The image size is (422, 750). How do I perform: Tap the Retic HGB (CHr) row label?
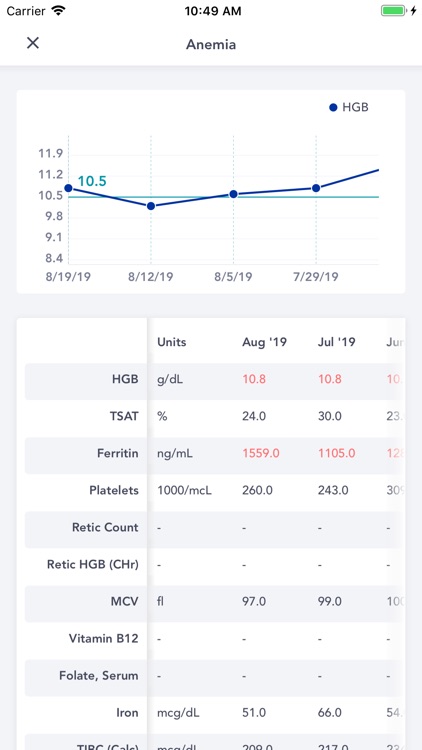(x=93, y=564)
